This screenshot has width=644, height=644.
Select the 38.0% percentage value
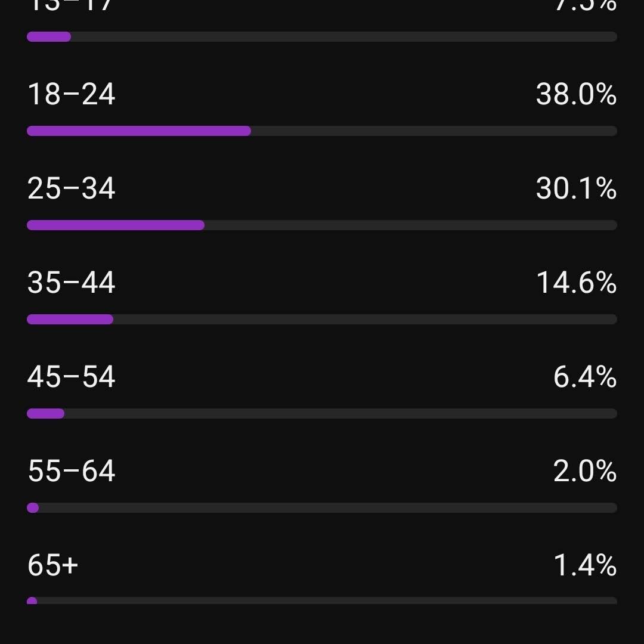tap(576, 95)
